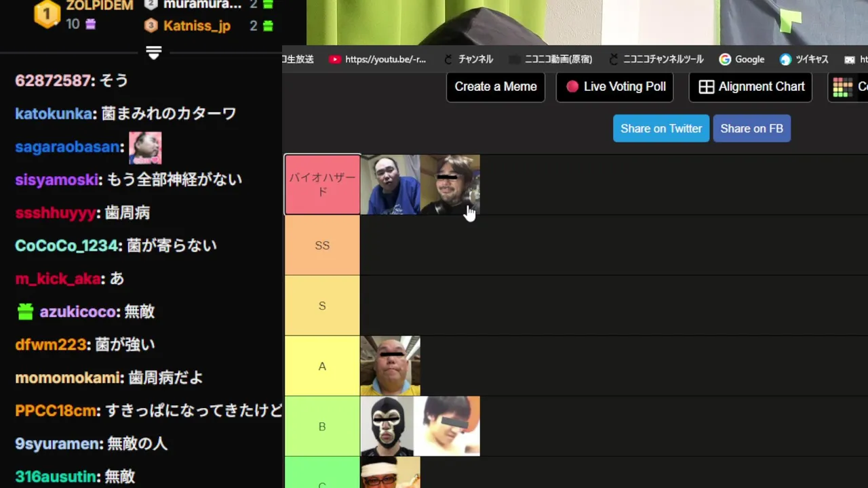The height and width of the screenshot is (488, 868).
Task: Click the emote in sagaraobasan's message
Action: tap(145, 148)
